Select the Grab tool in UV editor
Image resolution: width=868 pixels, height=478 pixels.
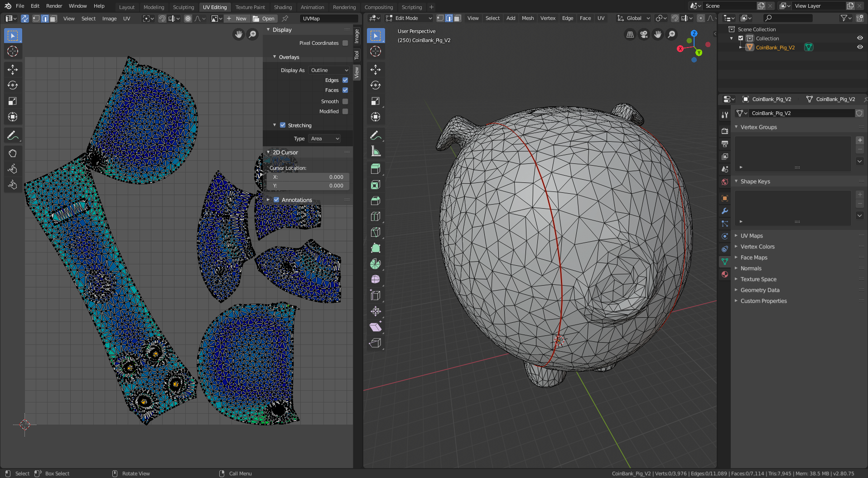(x=13, y=153)
